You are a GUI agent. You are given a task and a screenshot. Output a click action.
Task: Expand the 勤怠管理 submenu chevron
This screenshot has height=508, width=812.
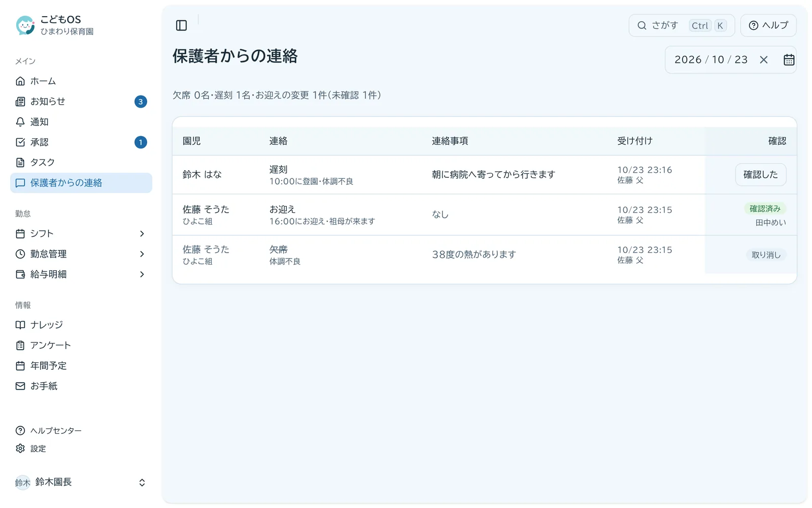[142, 254]
